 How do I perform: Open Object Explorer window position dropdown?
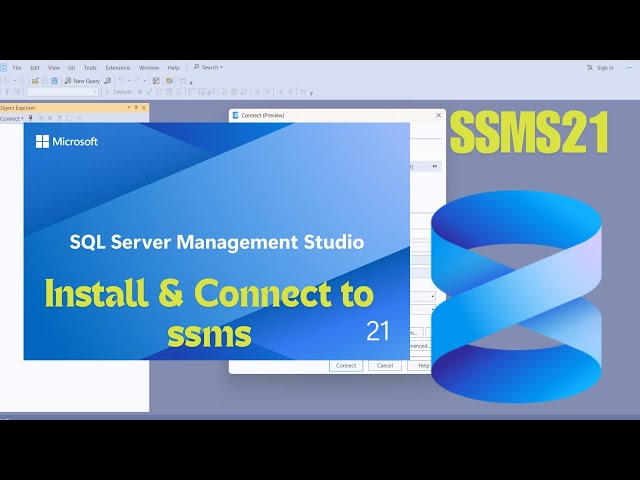click(129, 108)
